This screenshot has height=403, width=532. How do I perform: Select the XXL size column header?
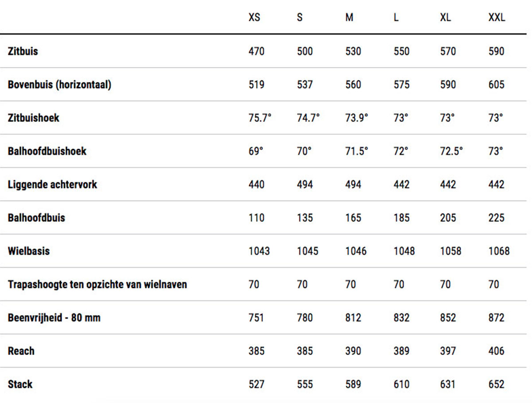point(497,18)
